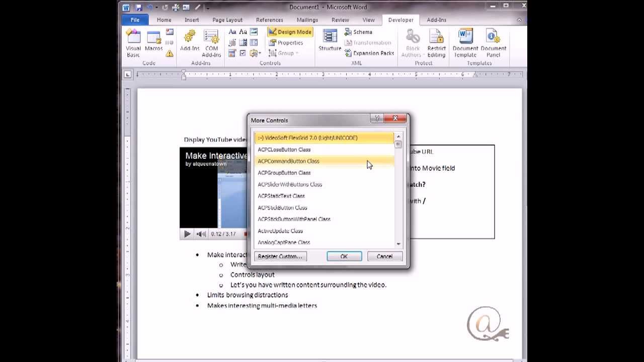Click the Transformation button
This screenshot has width=644, height=362.
click(368, 43)
